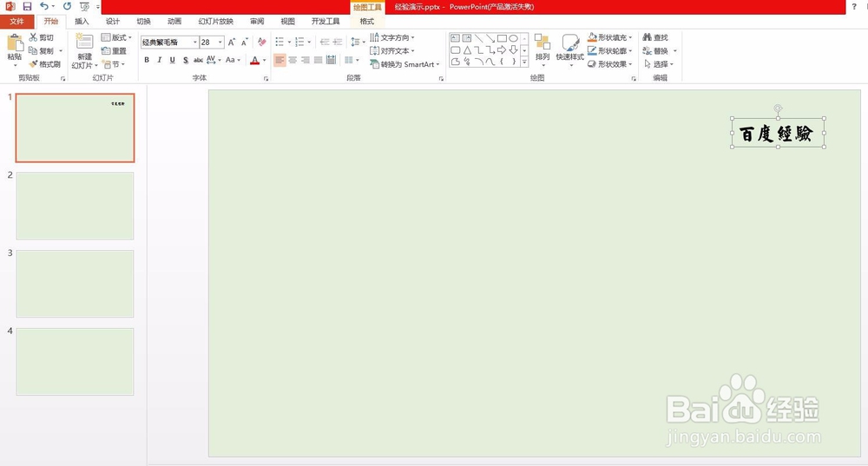The image size is (868, 466).
Task: Increase font size with large A icon
Action: coord(232,42)
